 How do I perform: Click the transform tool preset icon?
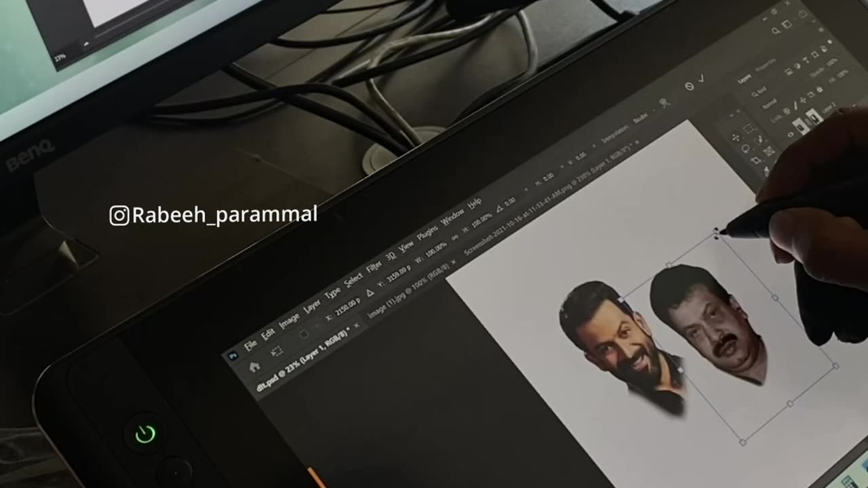pyautogui.click(x=277, y=351)
